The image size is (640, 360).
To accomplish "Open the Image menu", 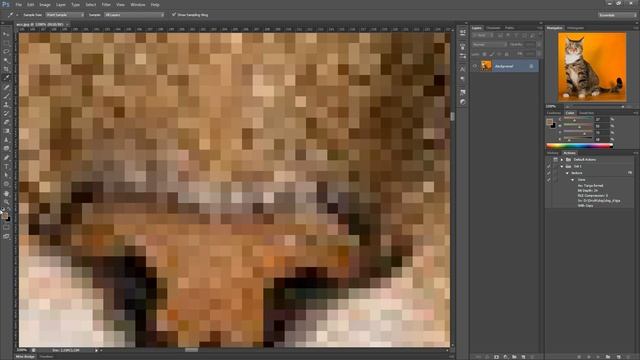I will [45, 4].
